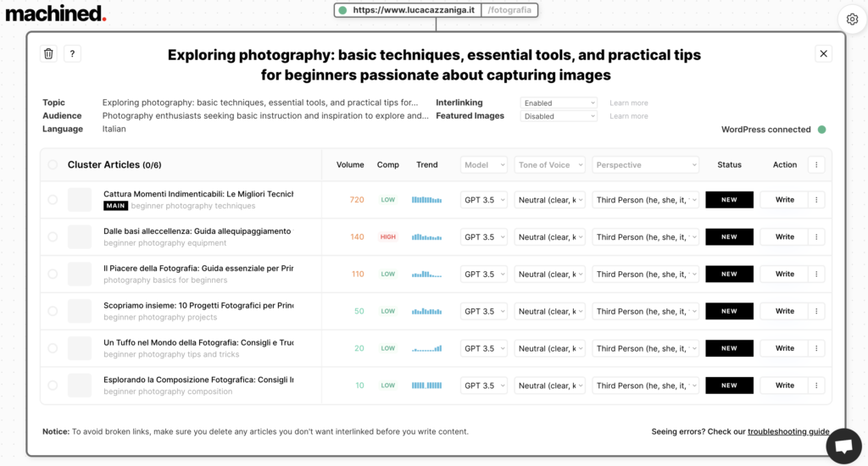Click Write for Cattura Momenti article
868x466 pixels.
tap(784, 200)
